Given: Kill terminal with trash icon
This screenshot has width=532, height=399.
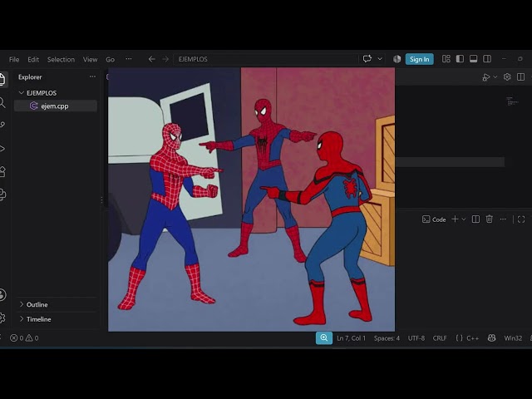Looking at the screenshot, I should (x=490, y=219).
